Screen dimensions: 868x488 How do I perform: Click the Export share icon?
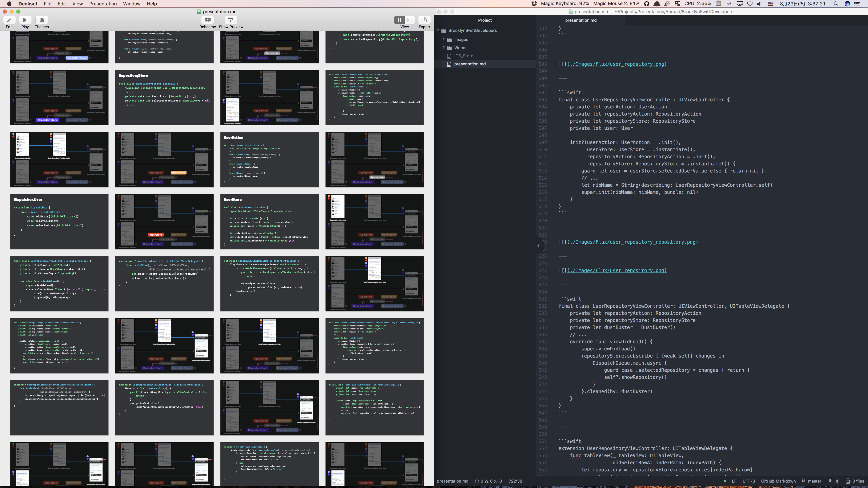[424, 20]
